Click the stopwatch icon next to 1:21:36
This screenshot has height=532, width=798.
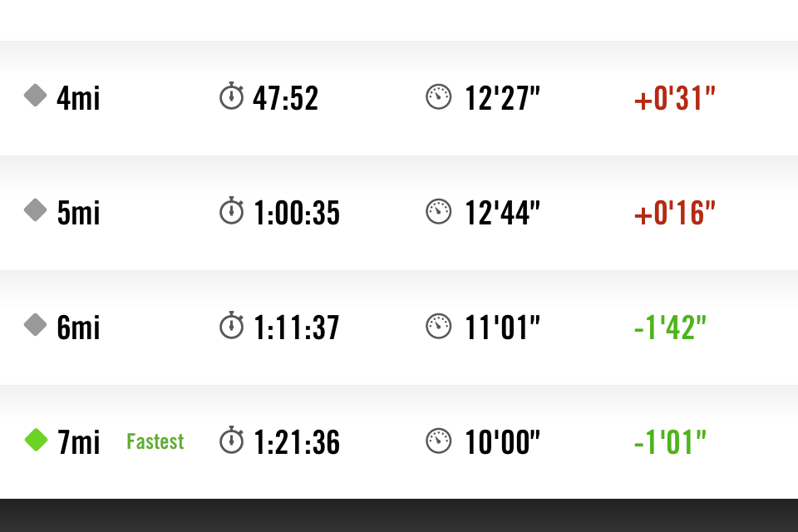coord(232,440)
